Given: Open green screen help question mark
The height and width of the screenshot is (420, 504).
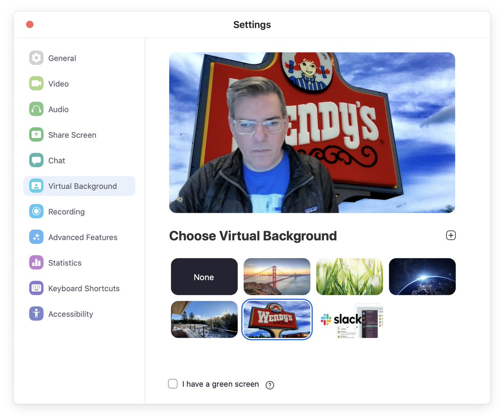Looking at the screenshot, I should click(270, 385).
